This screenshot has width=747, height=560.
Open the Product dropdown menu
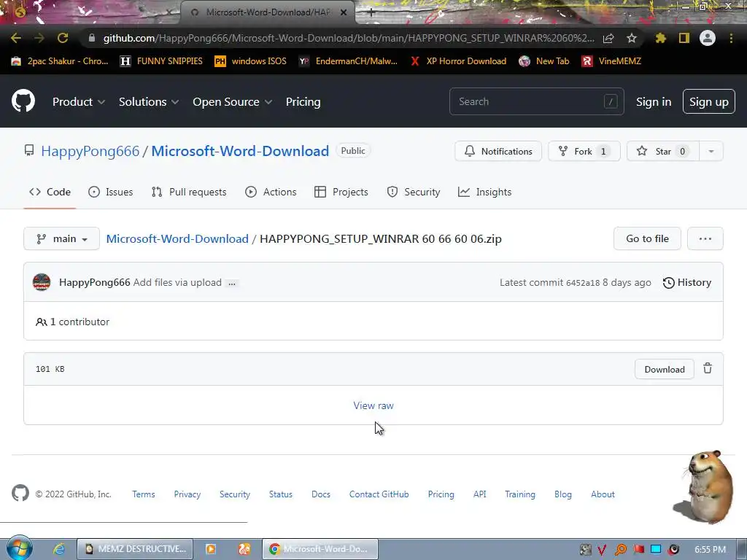click(79, 102)
